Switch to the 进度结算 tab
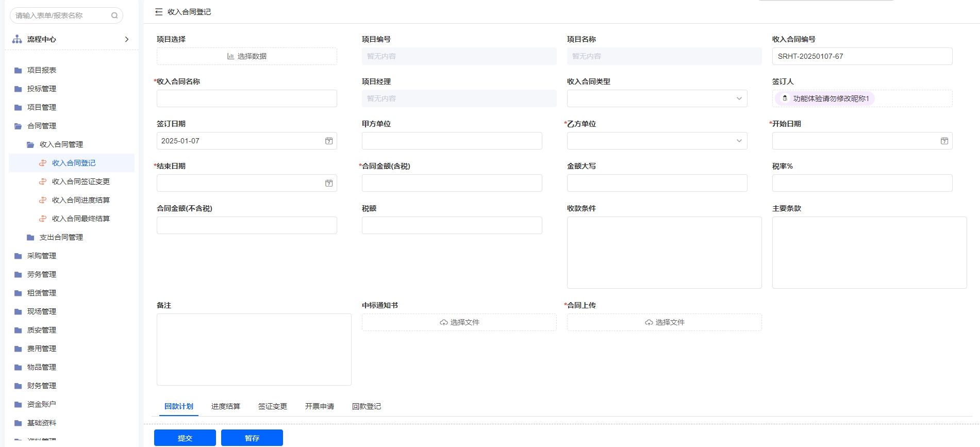Image resolution: width=980 pixels, height=447 pixels. pyautogui.click(x=225, y=406)
